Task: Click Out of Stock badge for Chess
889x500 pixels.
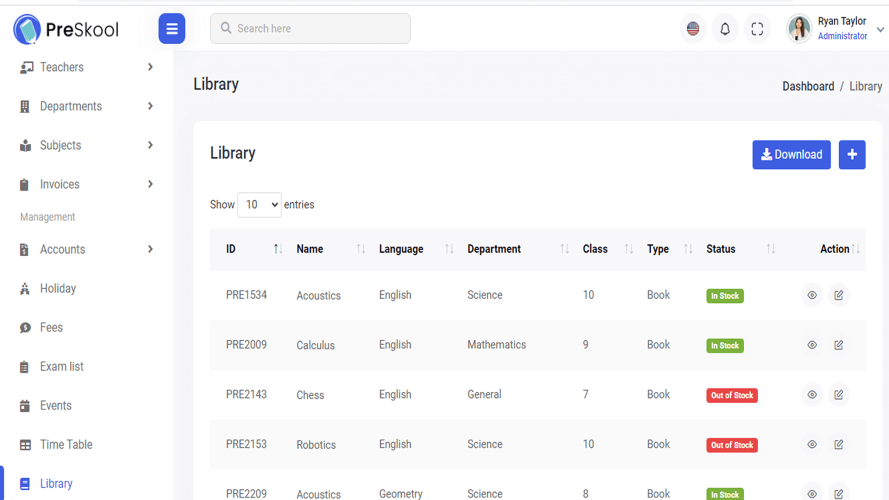Action: click(732, 395)
